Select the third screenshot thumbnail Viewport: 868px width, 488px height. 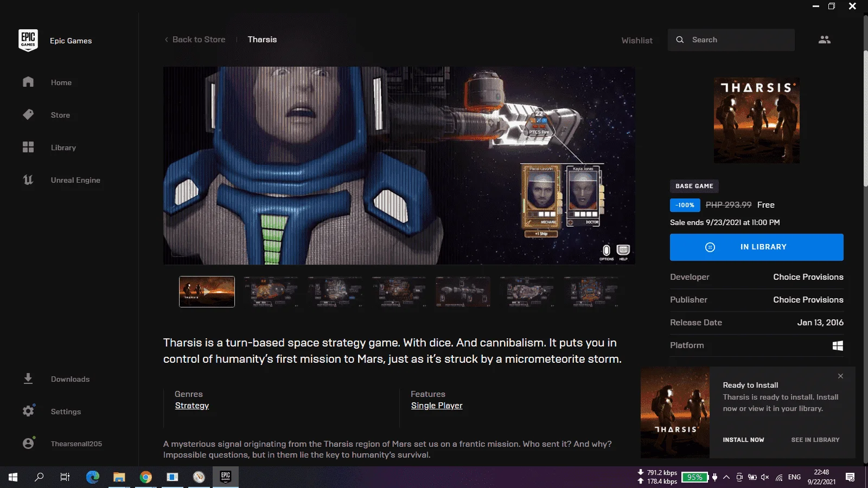tap(335, 291)
